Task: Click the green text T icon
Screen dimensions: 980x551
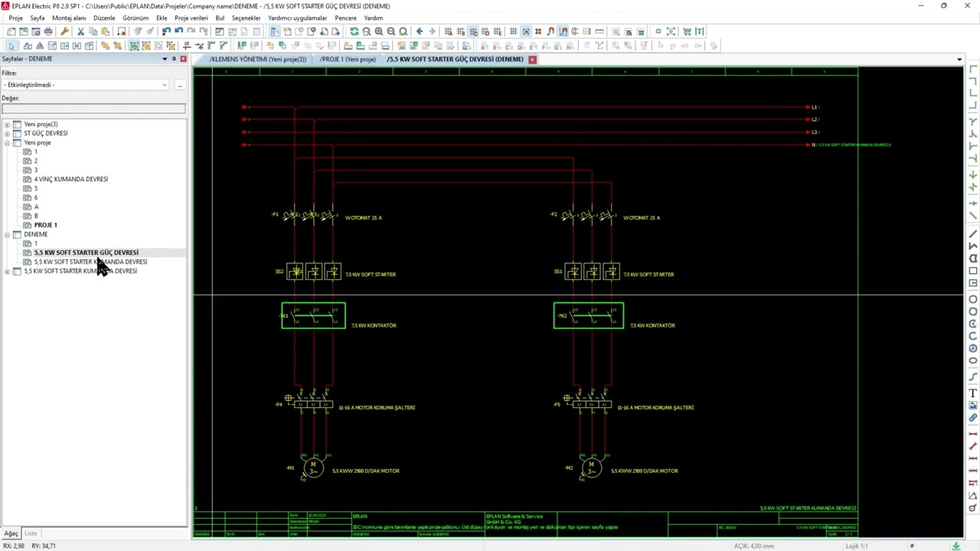Action: click(700, 31)
